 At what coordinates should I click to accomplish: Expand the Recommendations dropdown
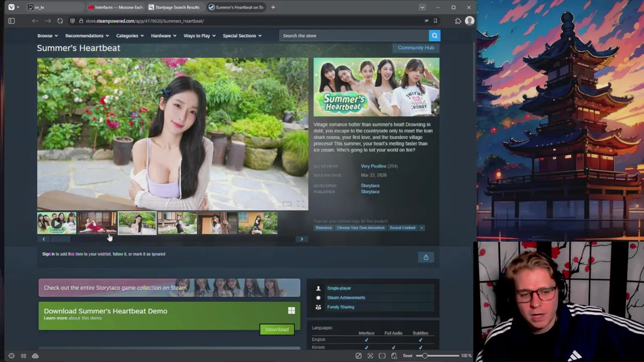[x=87, y=36]
